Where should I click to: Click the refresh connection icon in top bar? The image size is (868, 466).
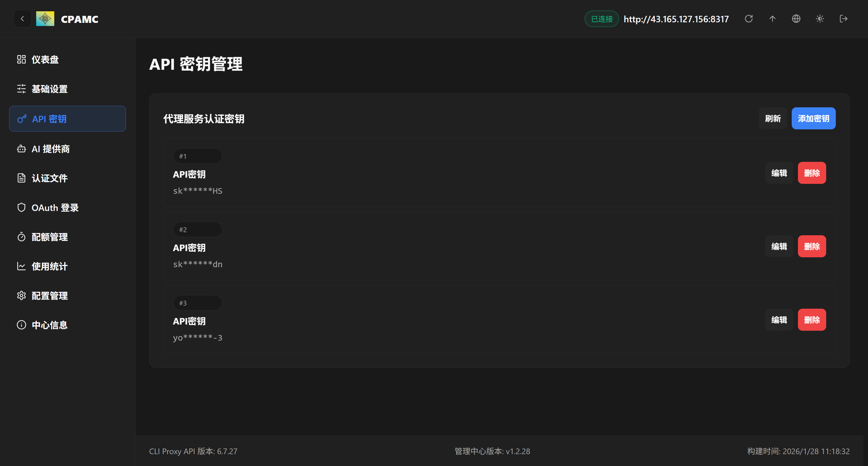click(x=748, y=19)
